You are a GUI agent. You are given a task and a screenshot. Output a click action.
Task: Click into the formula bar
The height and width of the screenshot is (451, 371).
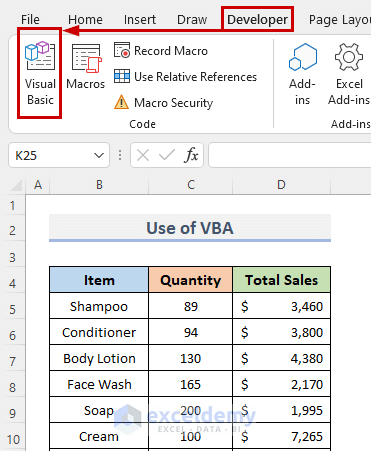coord(290,155)
